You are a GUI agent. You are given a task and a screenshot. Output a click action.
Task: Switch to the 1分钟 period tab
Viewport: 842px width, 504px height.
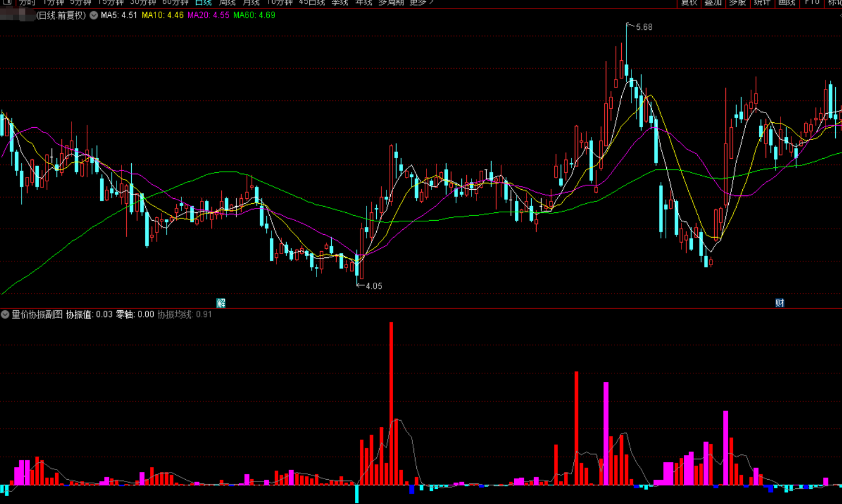53,3
